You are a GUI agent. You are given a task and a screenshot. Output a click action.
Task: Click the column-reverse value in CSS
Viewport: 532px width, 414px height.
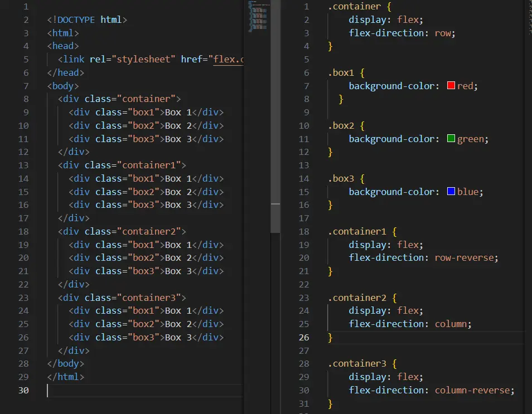472,390
